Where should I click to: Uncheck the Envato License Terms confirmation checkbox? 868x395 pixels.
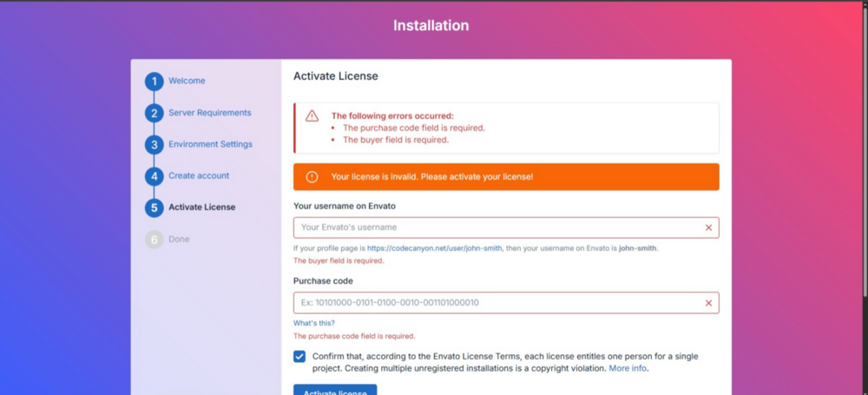[299, 356]
